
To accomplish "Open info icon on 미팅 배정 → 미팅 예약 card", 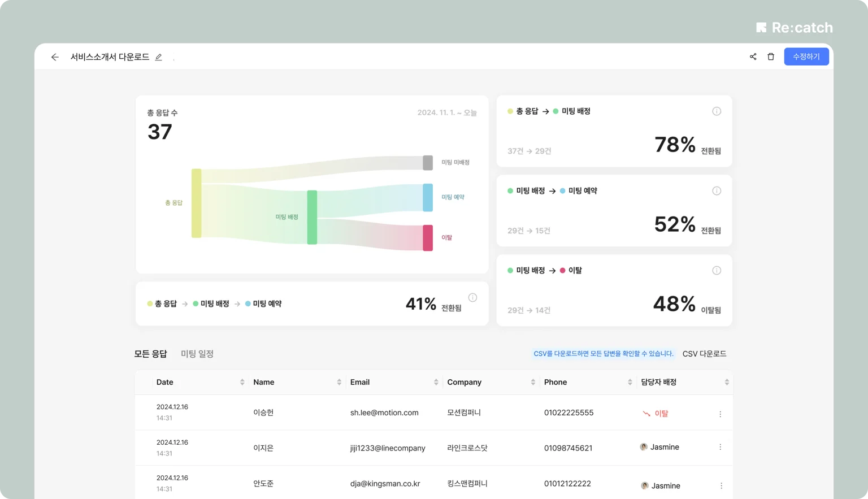I will pos(717,191).
